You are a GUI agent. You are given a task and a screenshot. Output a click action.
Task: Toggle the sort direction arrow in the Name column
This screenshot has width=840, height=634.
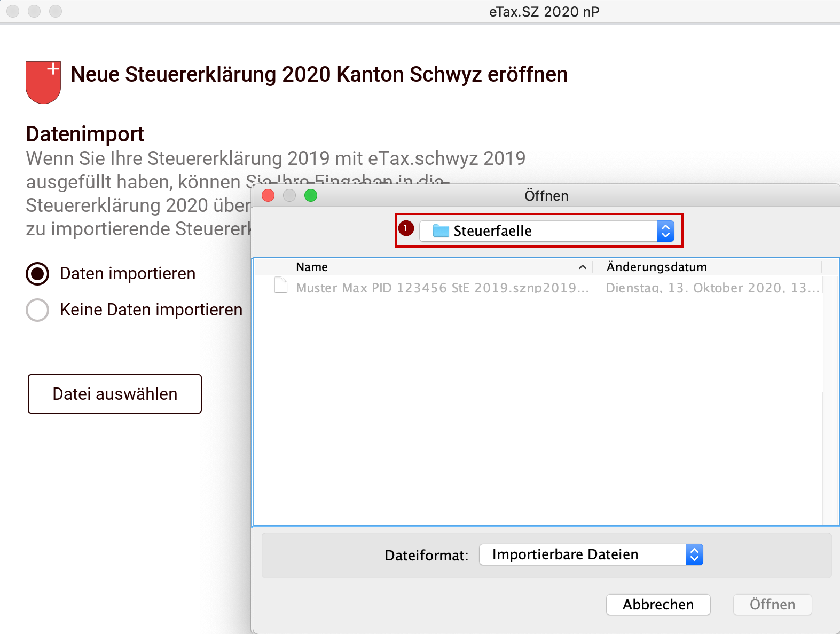[583, 267]
